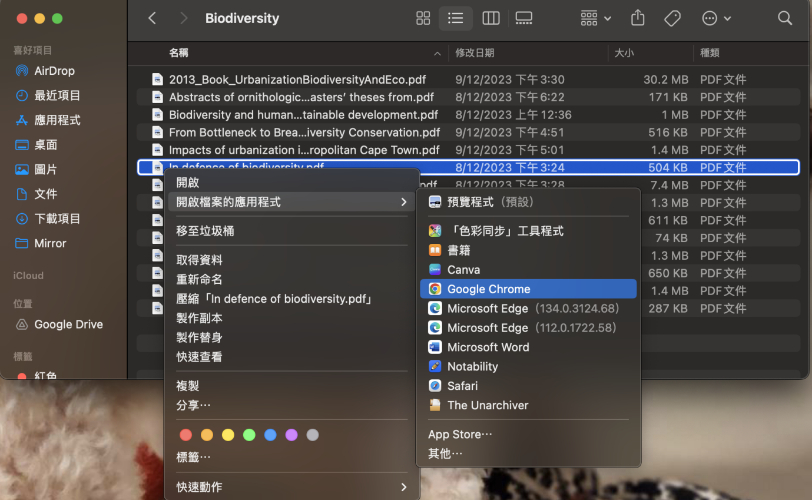Screen dimensions: 812x500
Task: Select 複製 in context menu
Action: tap(292, 386)
